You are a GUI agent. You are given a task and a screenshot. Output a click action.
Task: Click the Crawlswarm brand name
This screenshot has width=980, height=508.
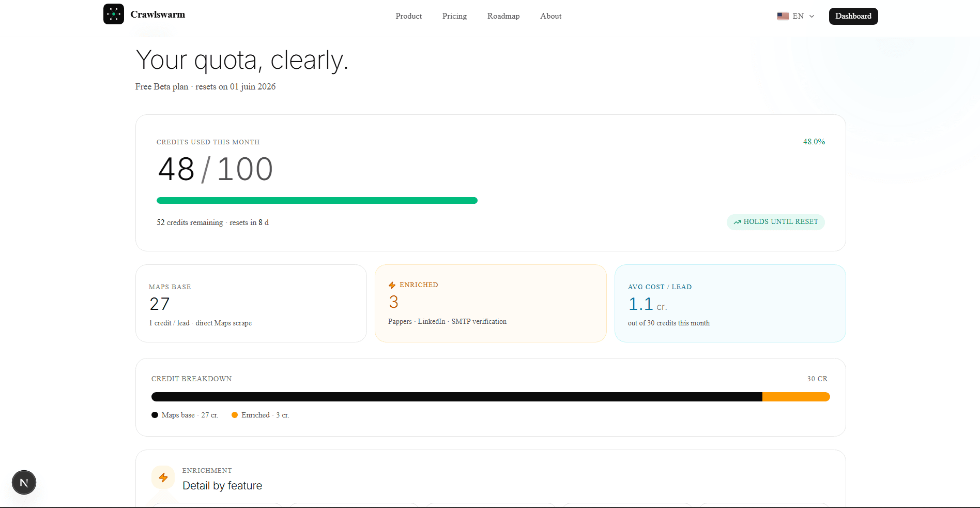point(158,14)
